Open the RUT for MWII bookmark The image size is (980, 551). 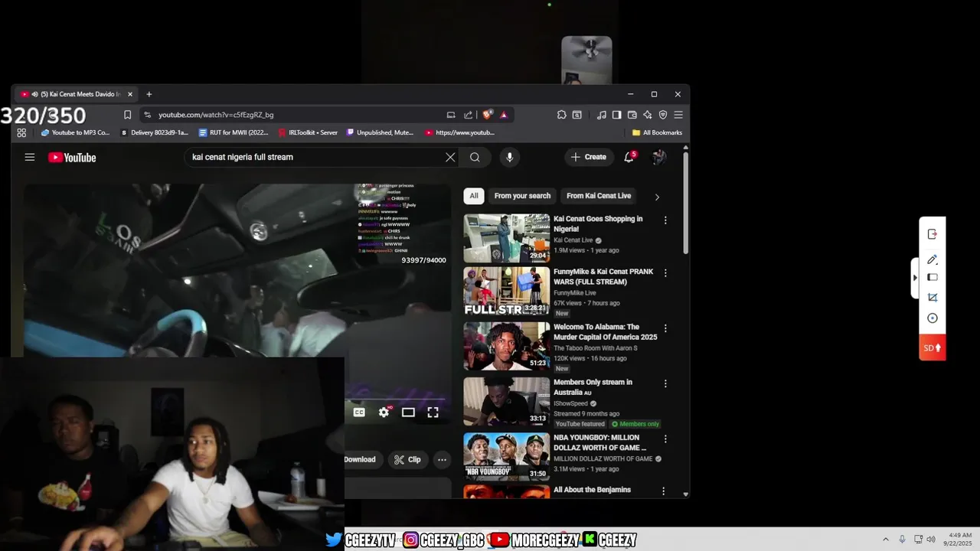point(234,132)
